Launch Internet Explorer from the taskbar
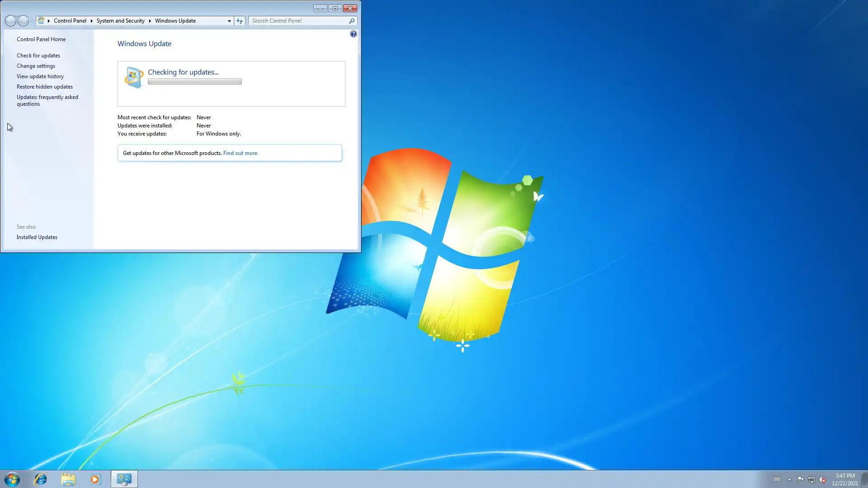 [41, 479]
